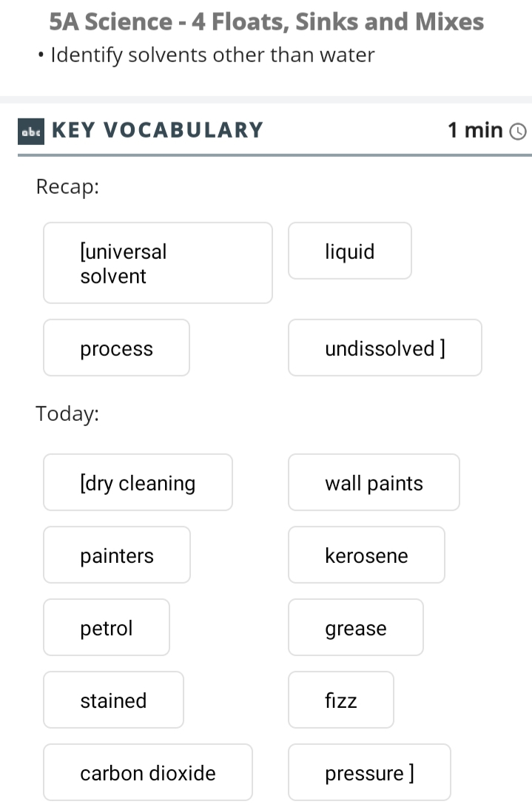Image resolution: width=532 pixels, height=810 pixels.
Task: Open the pressure word card
Action: [369, 772]
